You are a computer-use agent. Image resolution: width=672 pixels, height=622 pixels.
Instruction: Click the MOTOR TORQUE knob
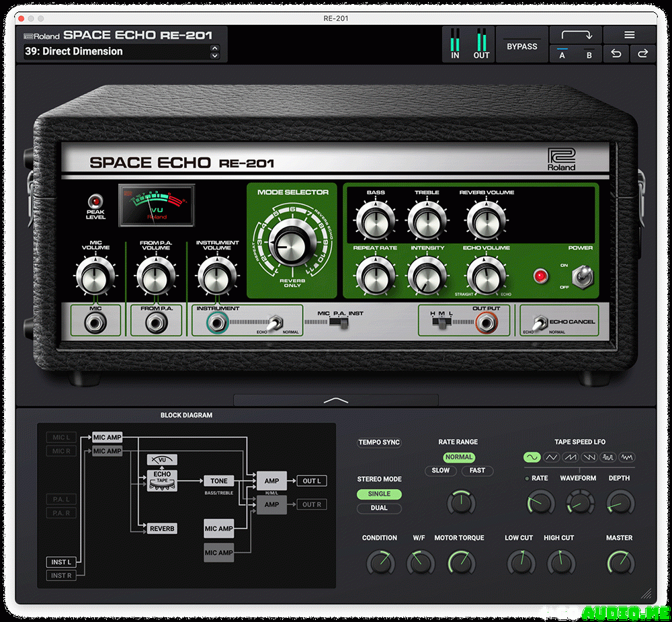pos(461,562)
